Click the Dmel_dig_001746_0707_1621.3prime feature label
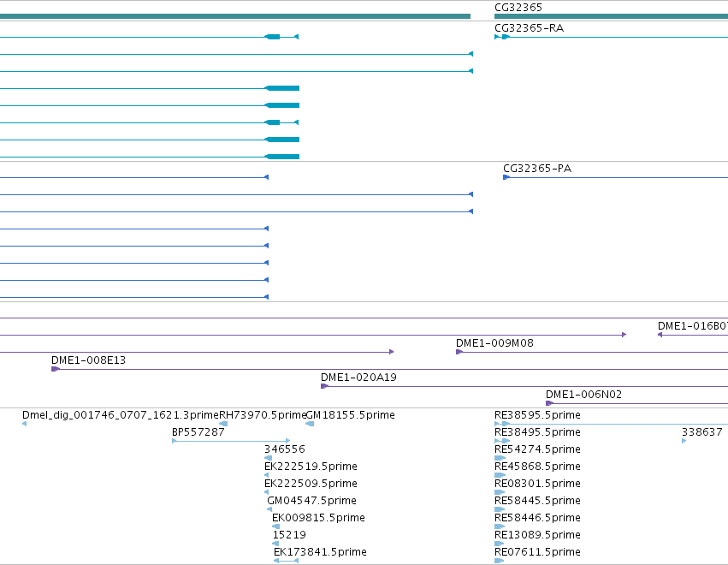Screen dimensions: 728x565 (x=121, y=415)
